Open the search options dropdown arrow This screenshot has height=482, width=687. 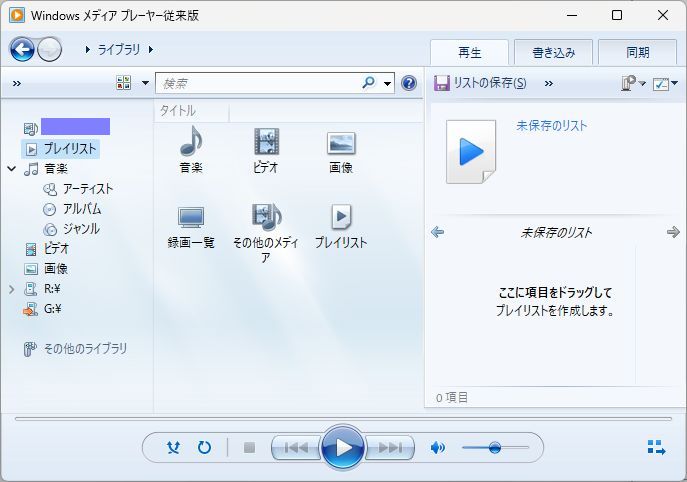[x=387, y=83]
